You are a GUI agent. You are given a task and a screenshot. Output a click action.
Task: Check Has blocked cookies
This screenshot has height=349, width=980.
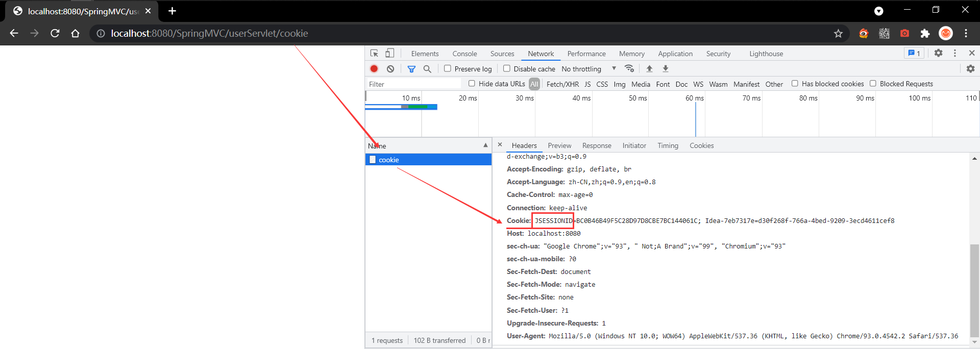tap(795, 84)
